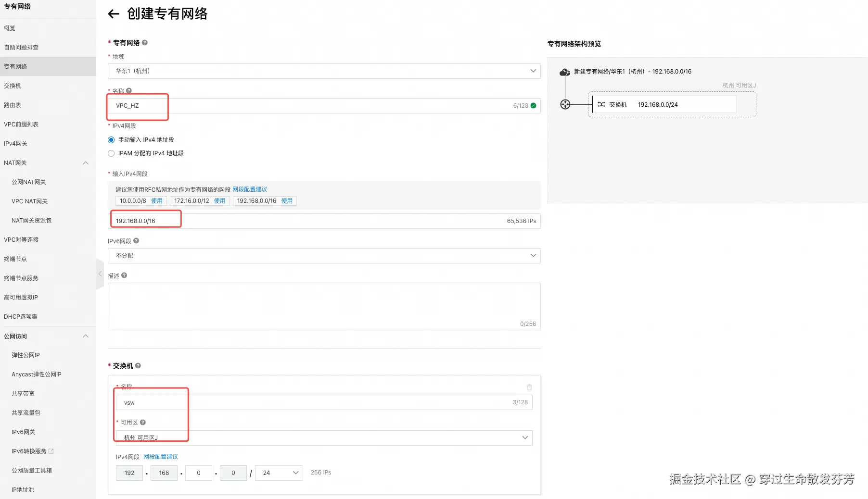Open 网段配置建议 link in 交换机 section

tap(161, 457)
